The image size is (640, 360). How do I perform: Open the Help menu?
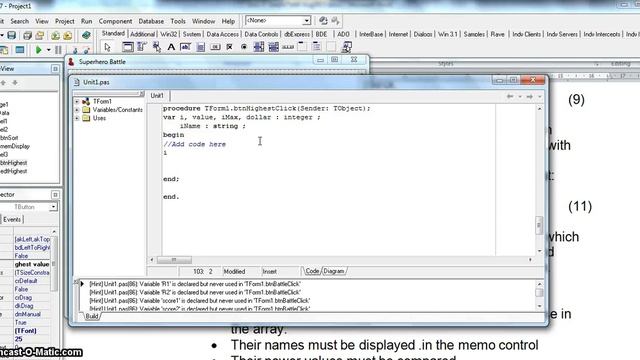tap(228, 21)
